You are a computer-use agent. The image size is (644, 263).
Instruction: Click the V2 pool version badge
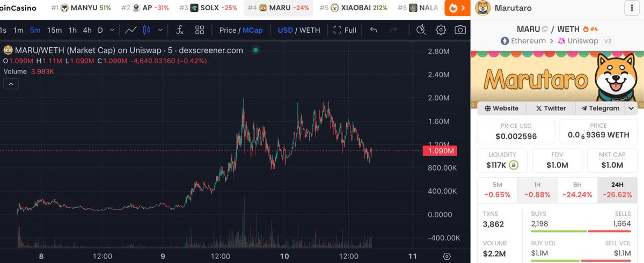coord(608,41)
